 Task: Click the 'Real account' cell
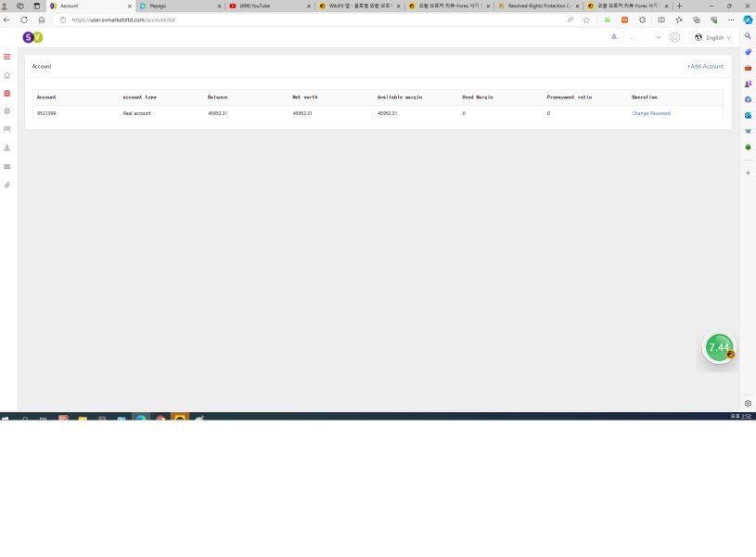point(137,113)
